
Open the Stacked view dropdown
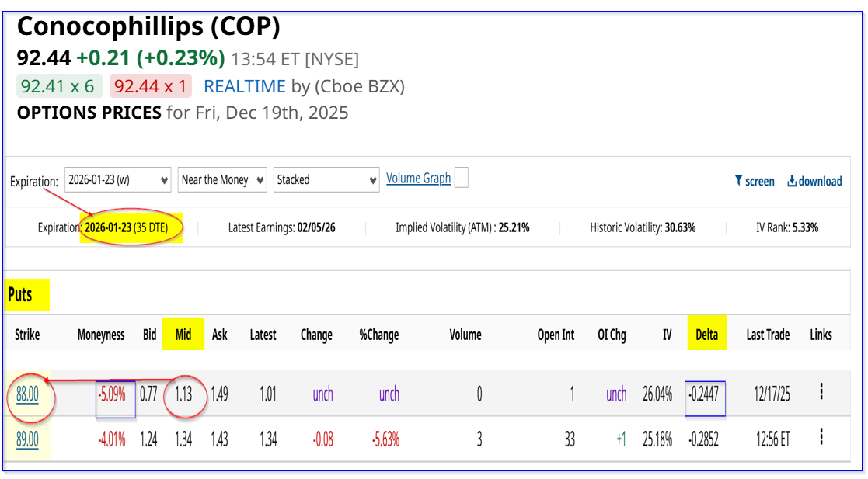pyautogui.click(x=326, y=179)
